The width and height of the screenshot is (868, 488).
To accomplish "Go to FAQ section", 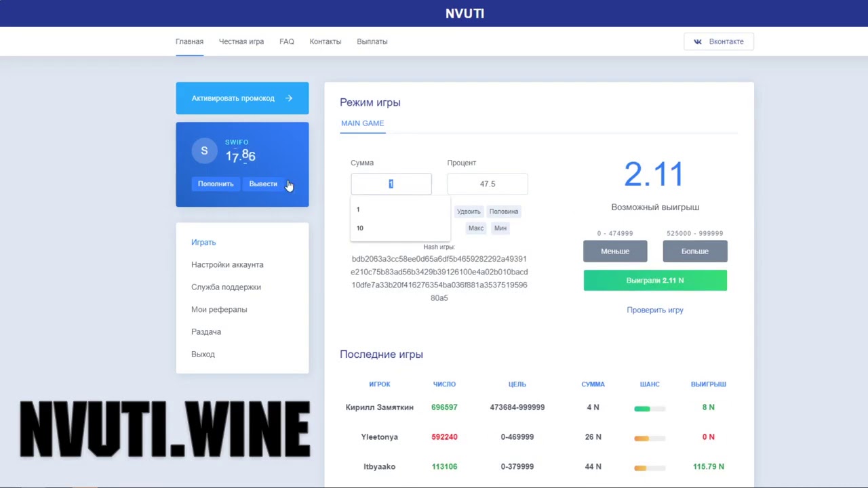I will pos(287,41).
